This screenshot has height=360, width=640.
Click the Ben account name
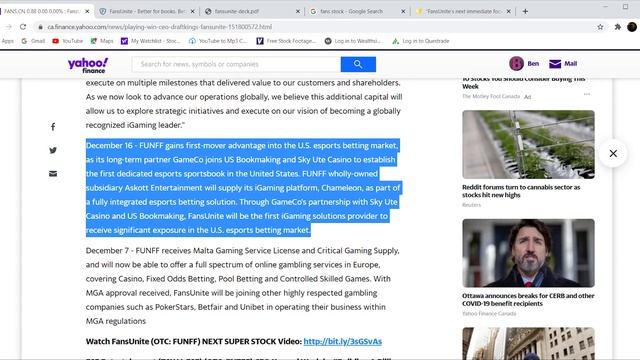click(533, 64)
